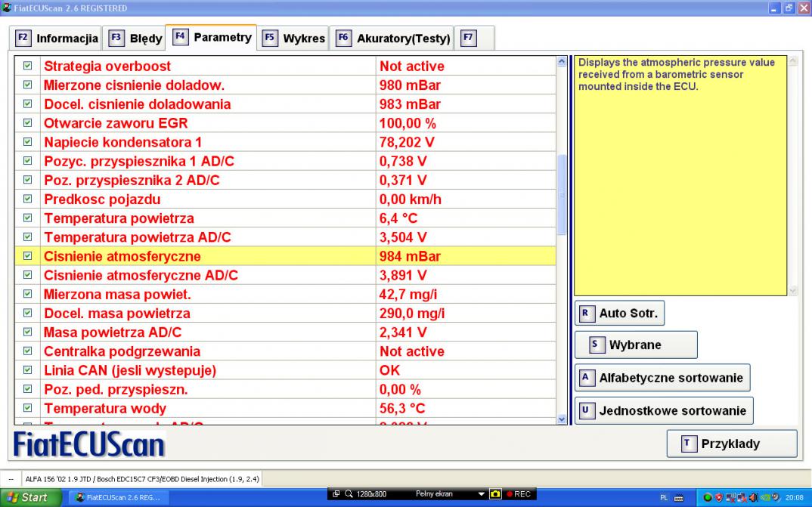The width and height of the screenshot is (812, 507).
Task: Click the window-resize icon in recorder bar
Action: (336, 494)
